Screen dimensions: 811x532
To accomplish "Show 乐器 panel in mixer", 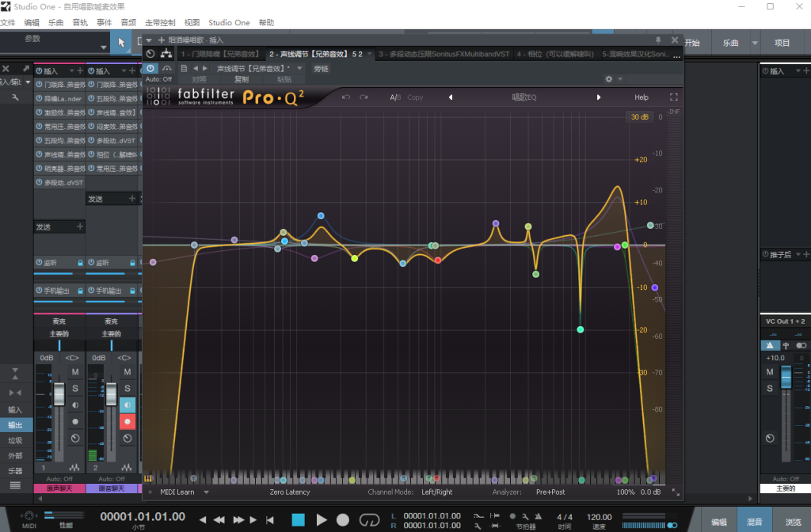I will (16, 471).
